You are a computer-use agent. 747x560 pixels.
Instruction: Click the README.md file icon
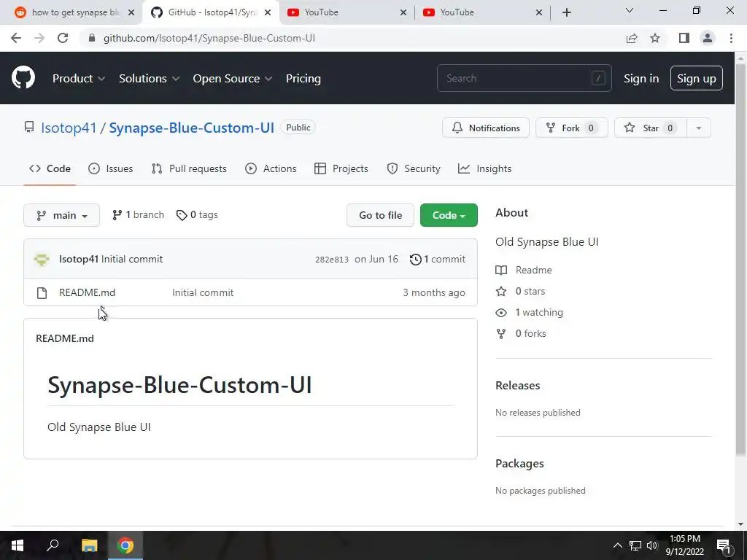(x=42, y=293)
